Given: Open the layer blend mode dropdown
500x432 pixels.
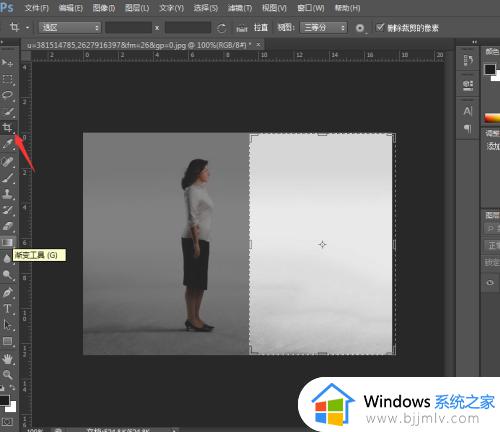Looking at the screenshot, I should pos(492,246).
